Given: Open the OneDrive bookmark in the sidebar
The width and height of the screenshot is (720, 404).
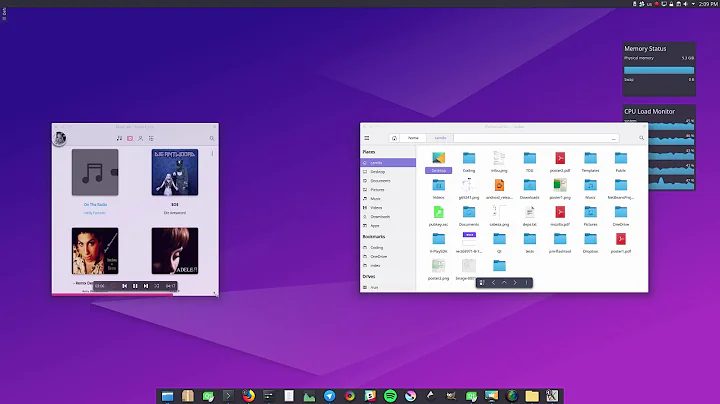Looking at the screenshot, I should (388, 256).
